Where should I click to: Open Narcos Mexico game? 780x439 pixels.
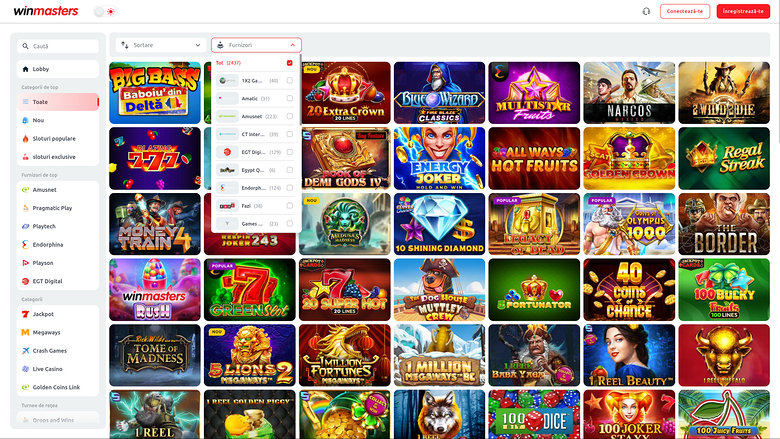pyautogui.click(x=629, y=93)
